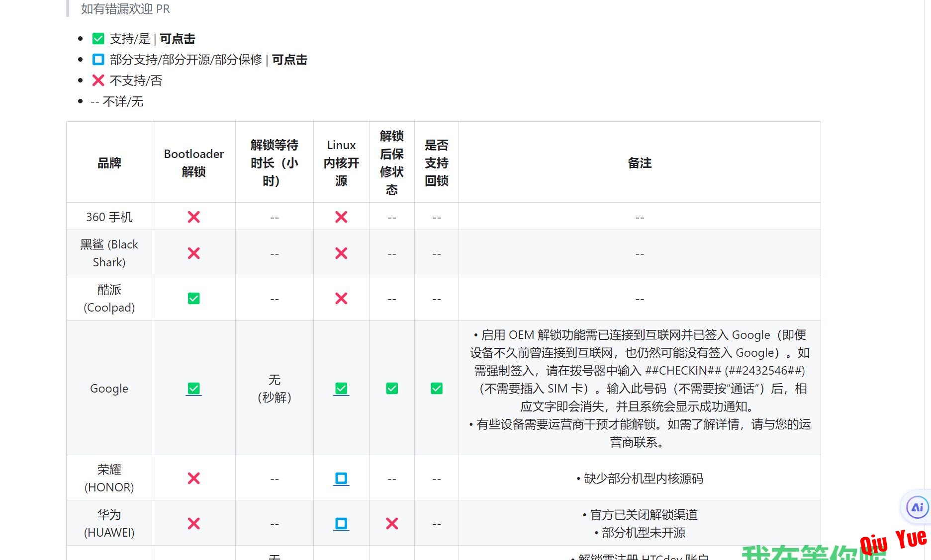Screen dimensions: 931x560
Task: Click the Bootloader 解锁 column header
Action: 193,162
